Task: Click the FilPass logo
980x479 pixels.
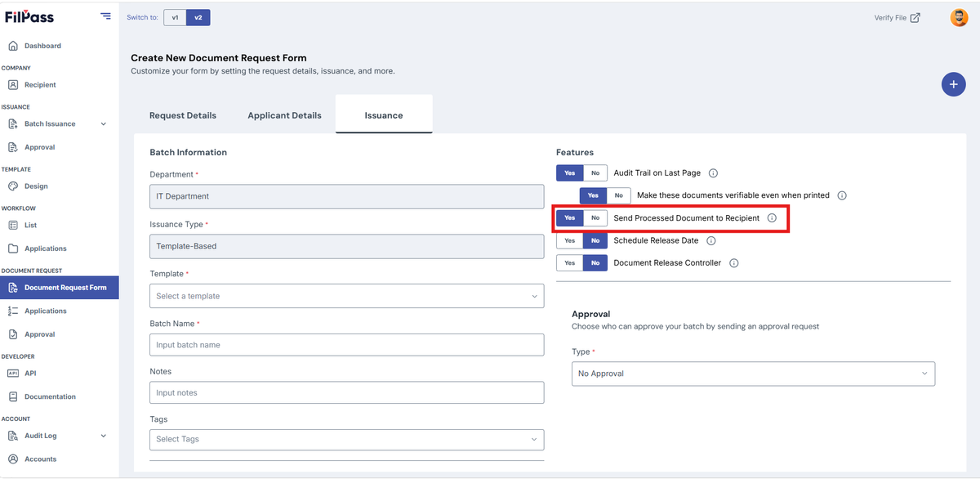Action: (x=29, y=16)
